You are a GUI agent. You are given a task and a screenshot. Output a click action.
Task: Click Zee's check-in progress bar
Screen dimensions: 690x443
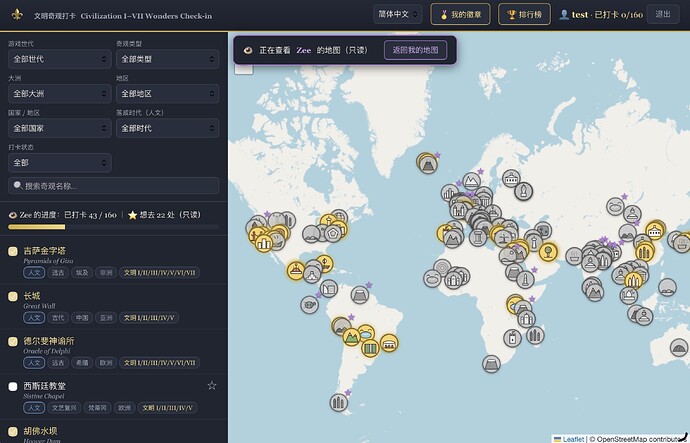pyautogui.click(x=114, y=227)
